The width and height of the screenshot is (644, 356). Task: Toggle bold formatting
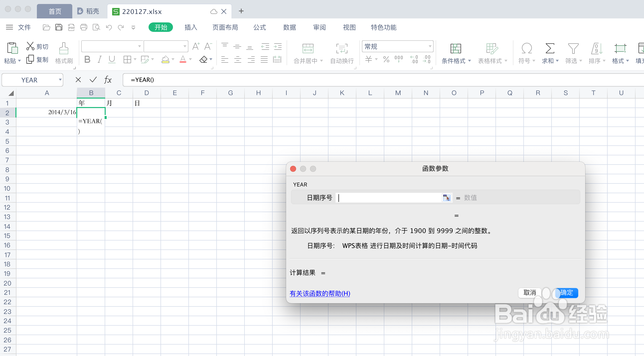point(87,59)
